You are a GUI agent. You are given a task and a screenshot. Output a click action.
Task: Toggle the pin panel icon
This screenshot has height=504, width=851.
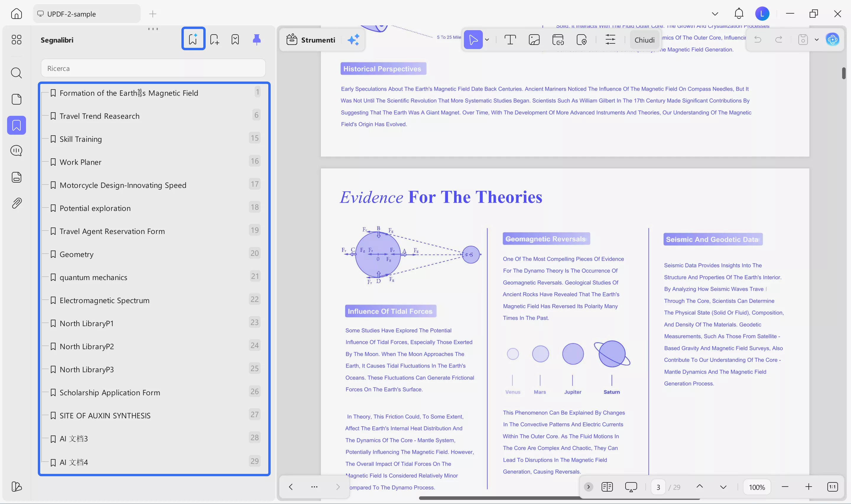[x=256, y=39]
